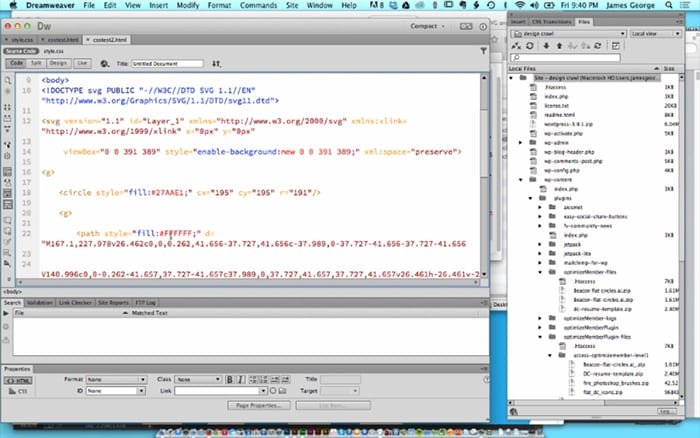
Task: Click Open Documents magnifier icon in code toolbar
Action: tap(8, 81)
